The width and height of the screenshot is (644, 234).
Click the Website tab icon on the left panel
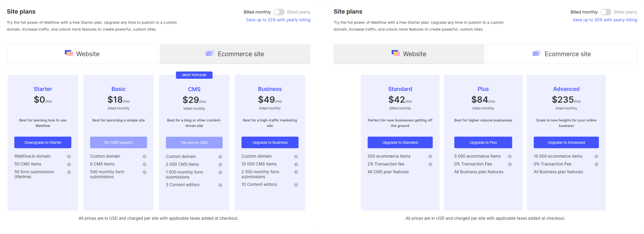[x=69, y=53]
